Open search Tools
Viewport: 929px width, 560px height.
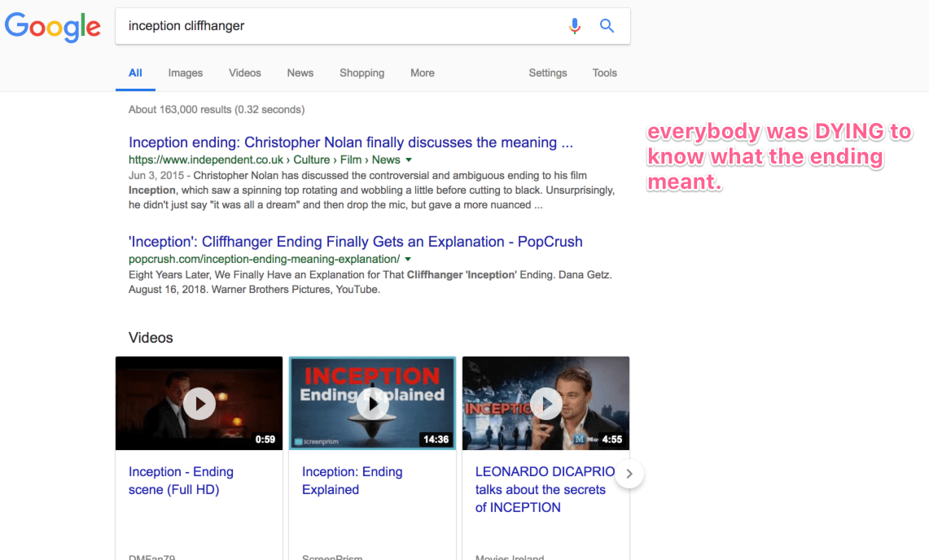pos(604,73)
